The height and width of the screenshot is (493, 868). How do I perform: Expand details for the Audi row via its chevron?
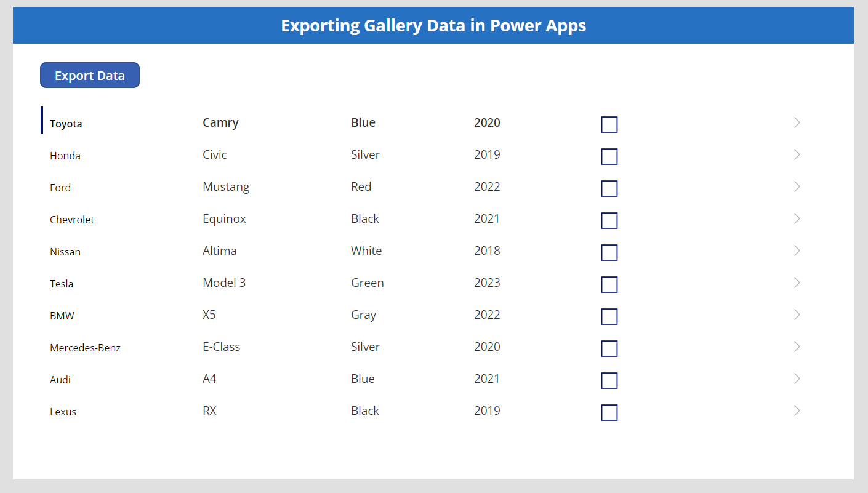click(x=797, y=379)
